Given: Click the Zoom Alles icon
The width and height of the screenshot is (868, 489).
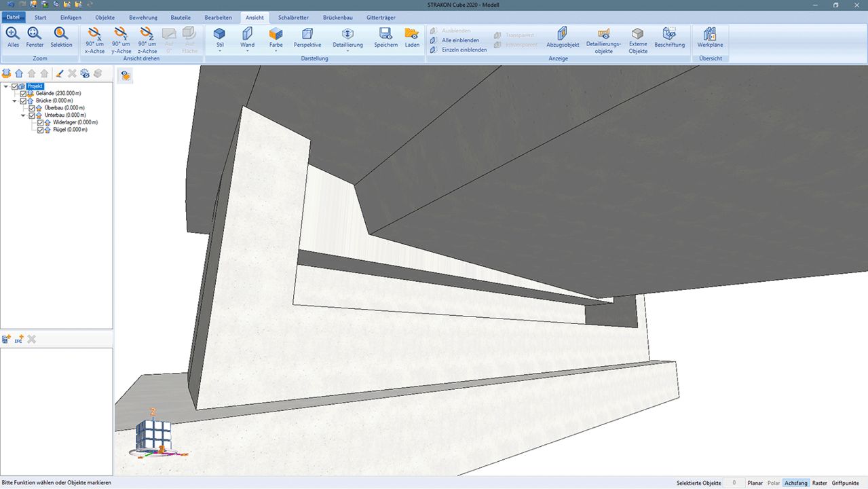Looking at the screenshot, I should (13, 37).
